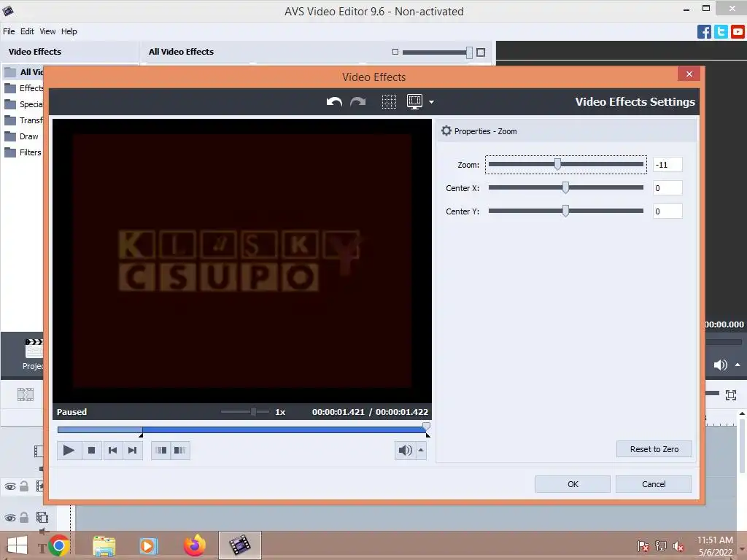The height and width of the screenshot is (560, 747).
Task: Click the main window volume speaker icon
Action: coord(720,365)
